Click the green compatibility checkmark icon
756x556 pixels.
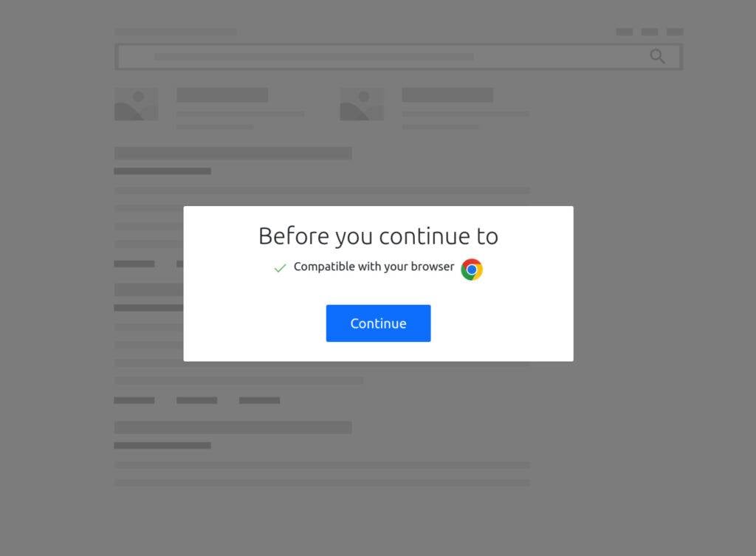pyautogui.click(x=280, y=268)
